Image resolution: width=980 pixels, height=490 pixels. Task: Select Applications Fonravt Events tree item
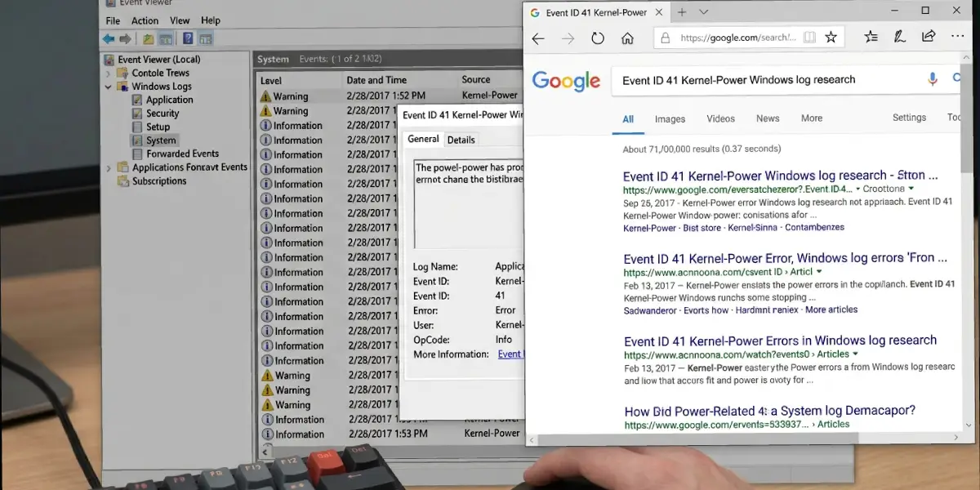click(182, 167)
